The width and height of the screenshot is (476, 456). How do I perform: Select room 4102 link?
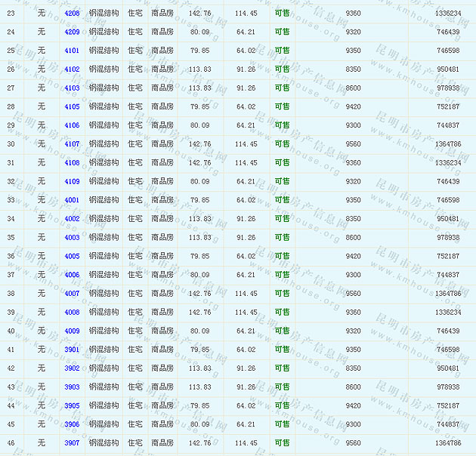[x=72, y=69]
